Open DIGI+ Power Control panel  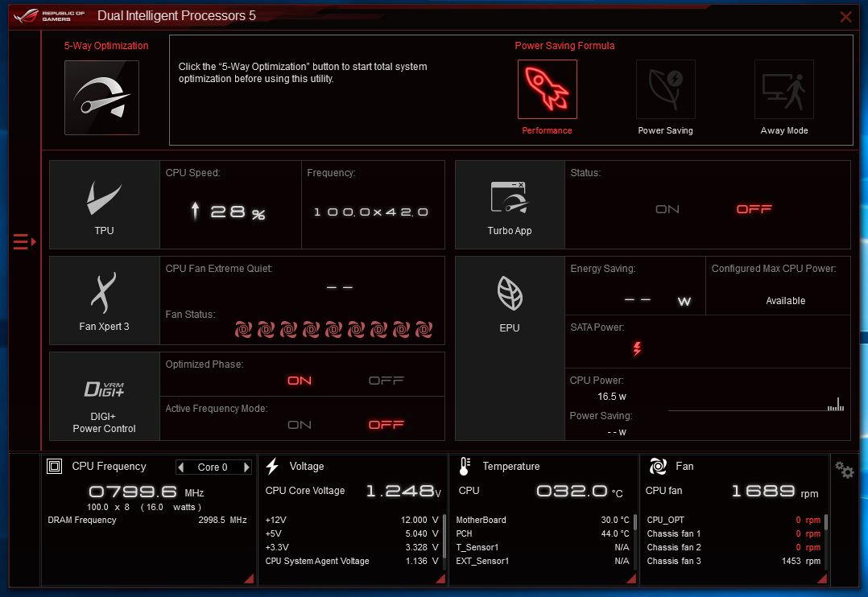tap(105, 396)
